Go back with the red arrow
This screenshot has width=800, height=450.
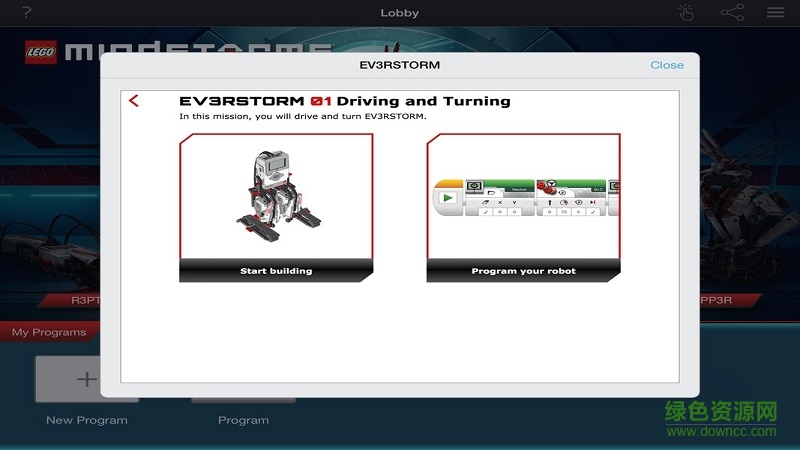click(134, 101)
